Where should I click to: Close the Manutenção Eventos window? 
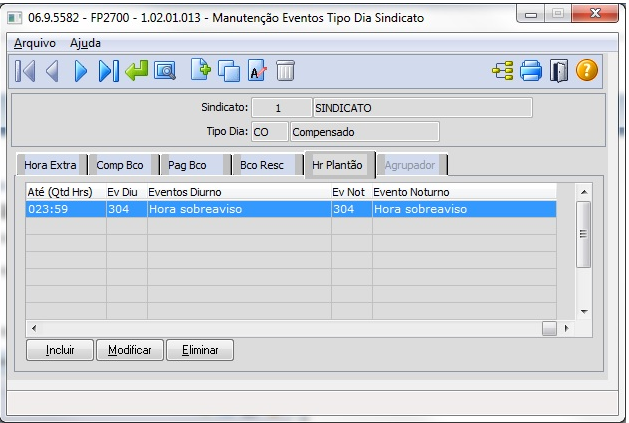click(595, 14)
